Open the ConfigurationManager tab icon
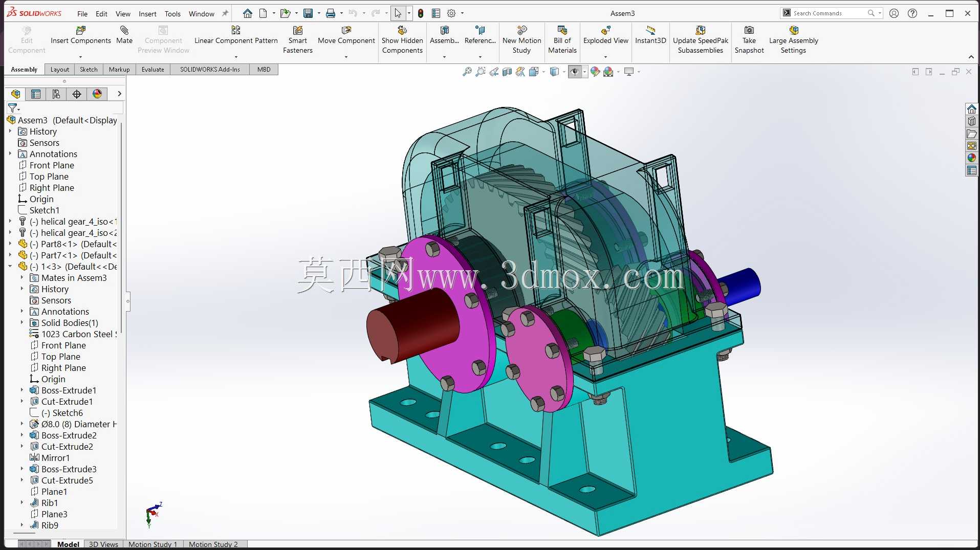980x550 pixels. 56,94
